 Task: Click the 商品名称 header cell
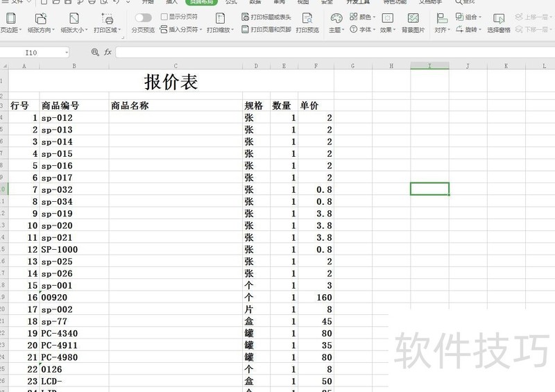176,105
